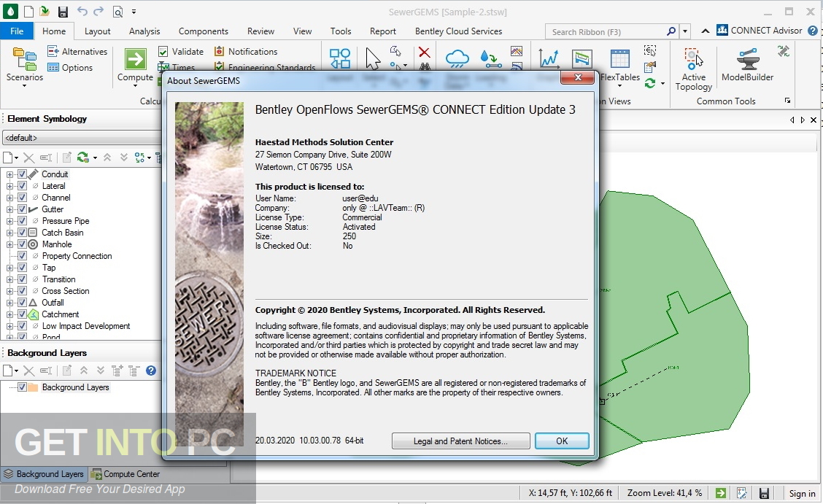Click the green Compute arrow icon

coord(136,59)
